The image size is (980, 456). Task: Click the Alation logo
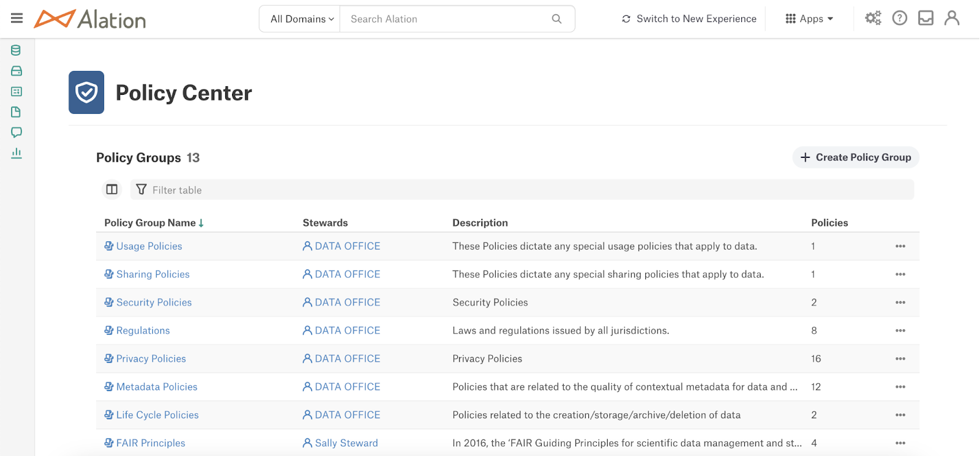90,19
